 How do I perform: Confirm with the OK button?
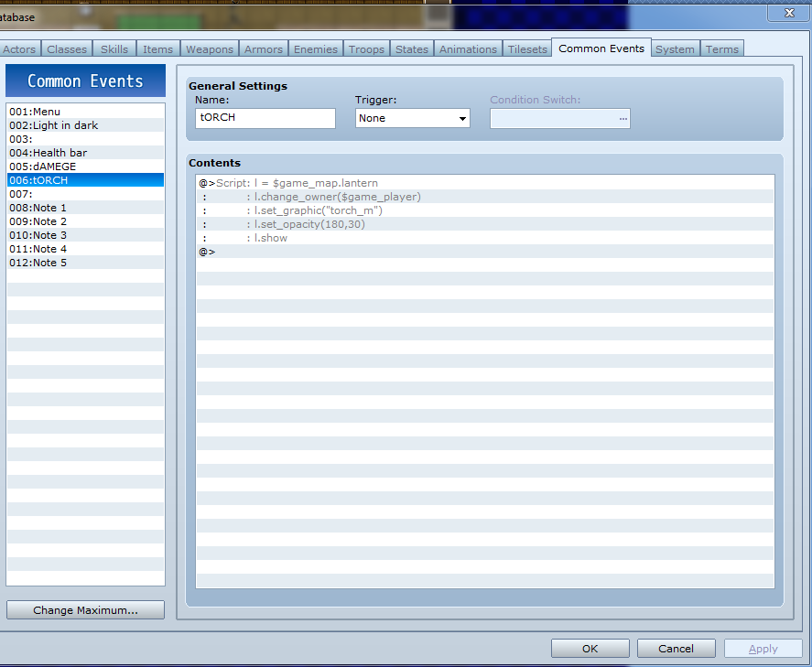590,649
